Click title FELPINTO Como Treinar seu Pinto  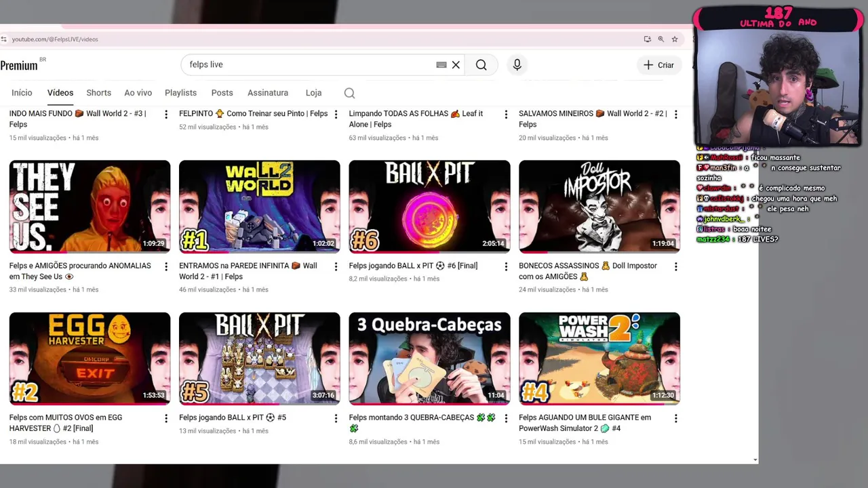[x=254, y=114]
